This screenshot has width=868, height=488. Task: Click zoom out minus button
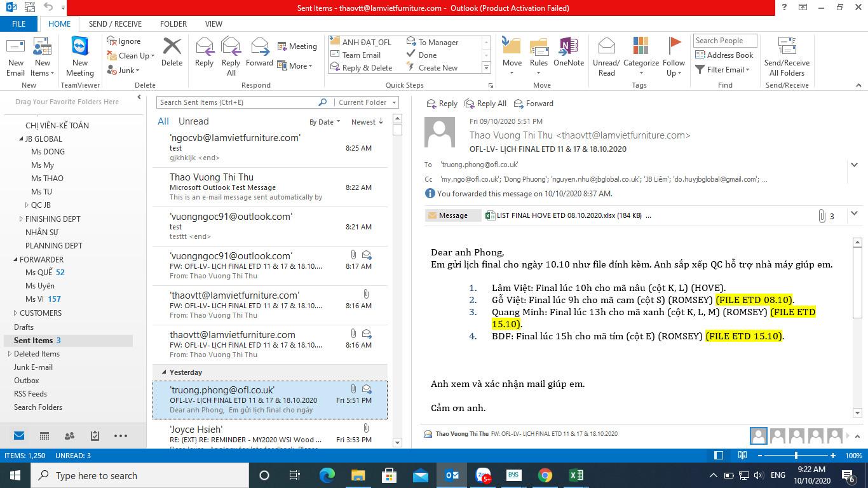[759, 456]
